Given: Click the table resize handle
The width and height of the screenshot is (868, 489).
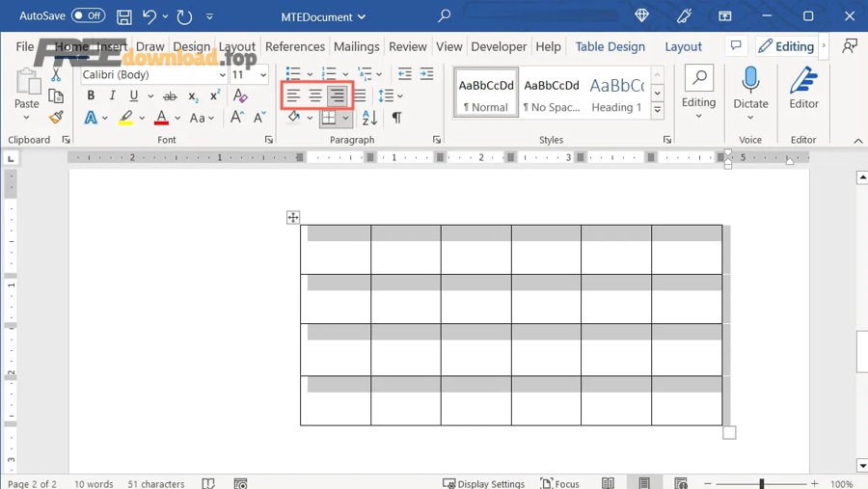Looking at the screenshot, I should [729, 432].
